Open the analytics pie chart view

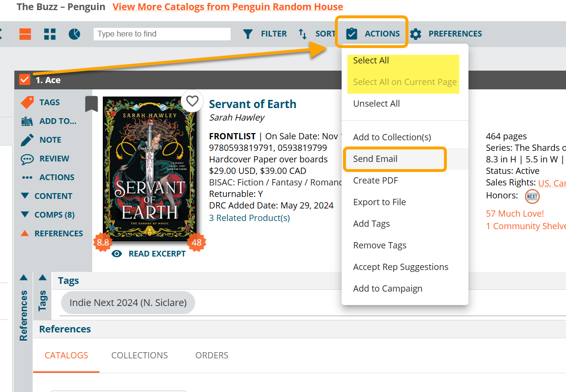74,34
